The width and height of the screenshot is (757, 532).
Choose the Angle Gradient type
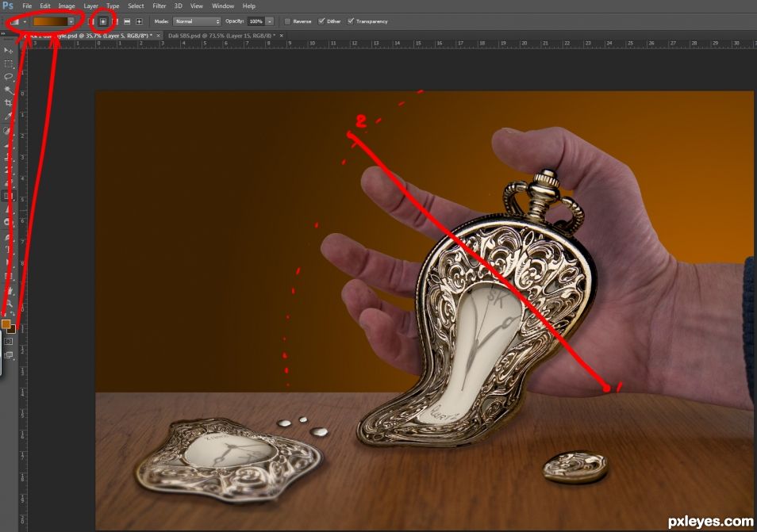coord(115,21)
